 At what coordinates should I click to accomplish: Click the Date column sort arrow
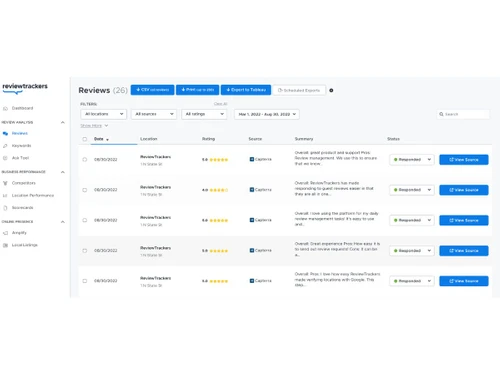click(x=107, y=140)
